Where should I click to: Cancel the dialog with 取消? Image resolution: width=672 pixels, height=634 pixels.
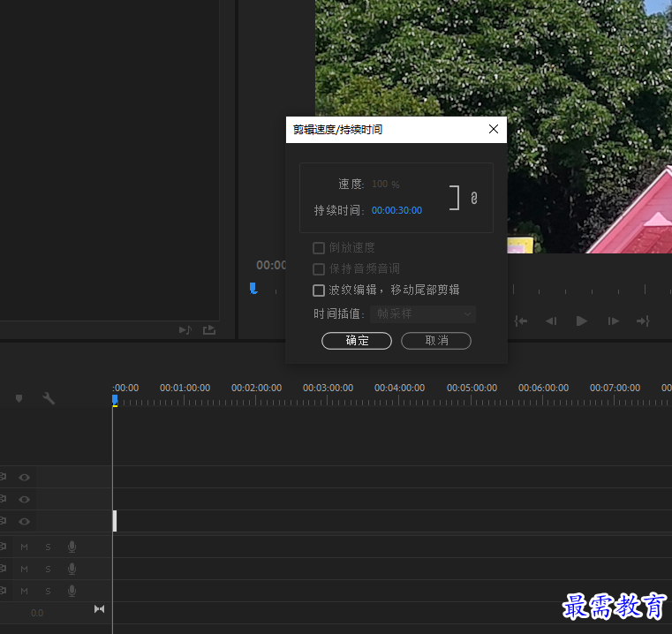tap(436, 341)
